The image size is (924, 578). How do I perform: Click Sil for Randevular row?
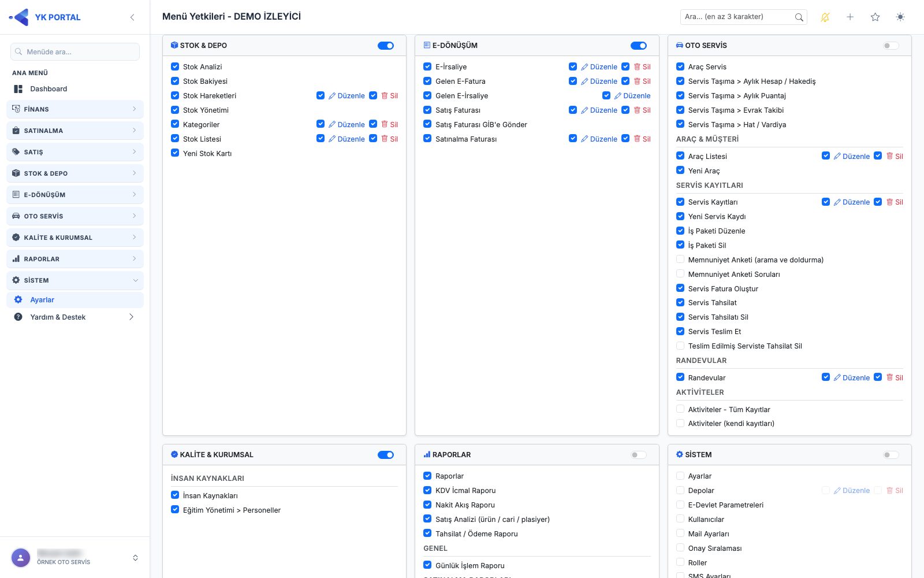click(895, 377)
